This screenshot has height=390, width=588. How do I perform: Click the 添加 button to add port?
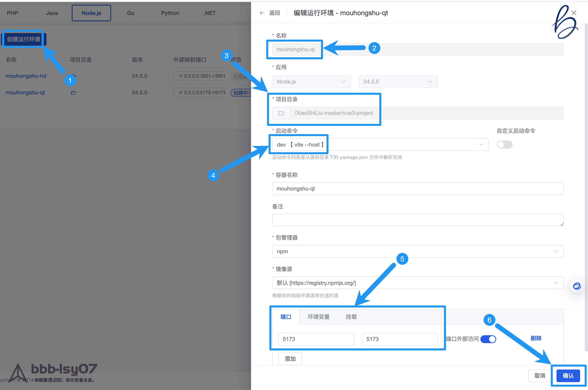[x=290, y=359]
